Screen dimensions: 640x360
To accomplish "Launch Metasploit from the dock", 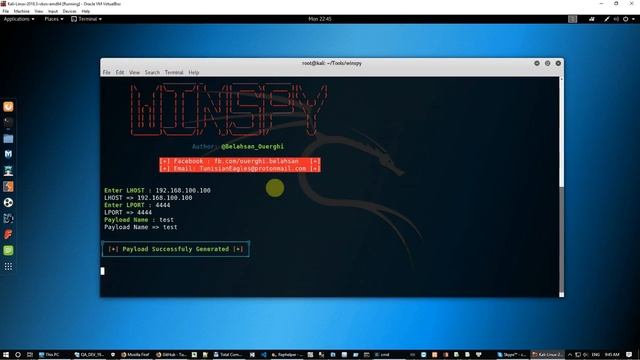I will [8, 154].
